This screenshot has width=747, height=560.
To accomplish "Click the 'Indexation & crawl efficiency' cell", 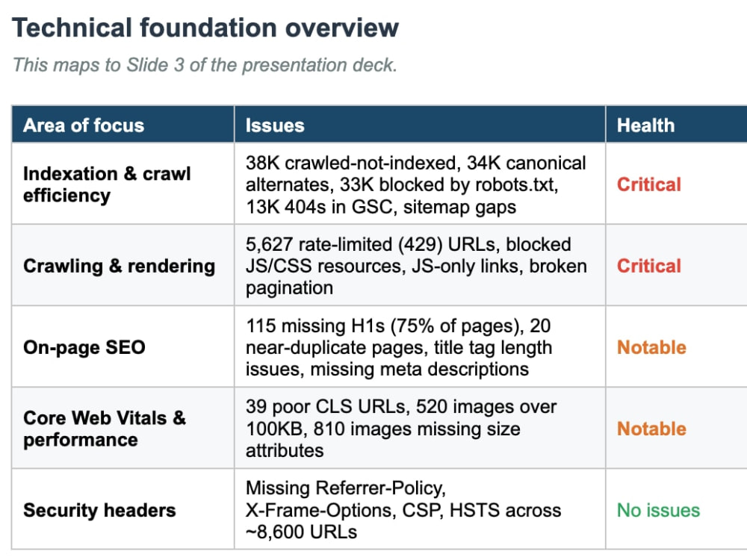I will point(123,184).
